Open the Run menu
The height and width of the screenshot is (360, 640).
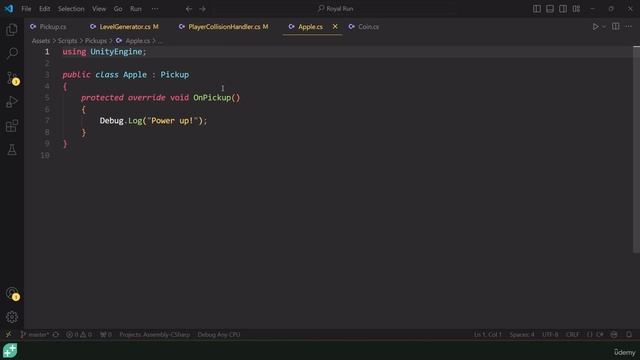[136, 9]
